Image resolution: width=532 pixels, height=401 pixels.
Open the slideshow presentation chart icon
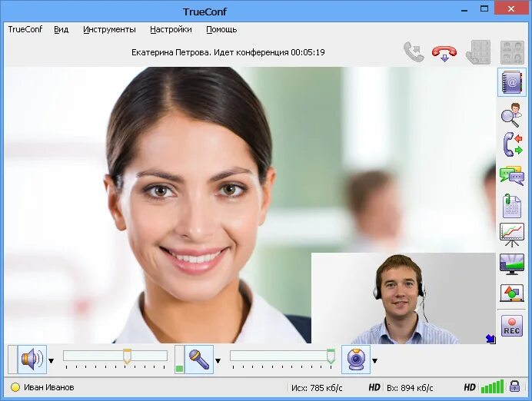point(512,234)
